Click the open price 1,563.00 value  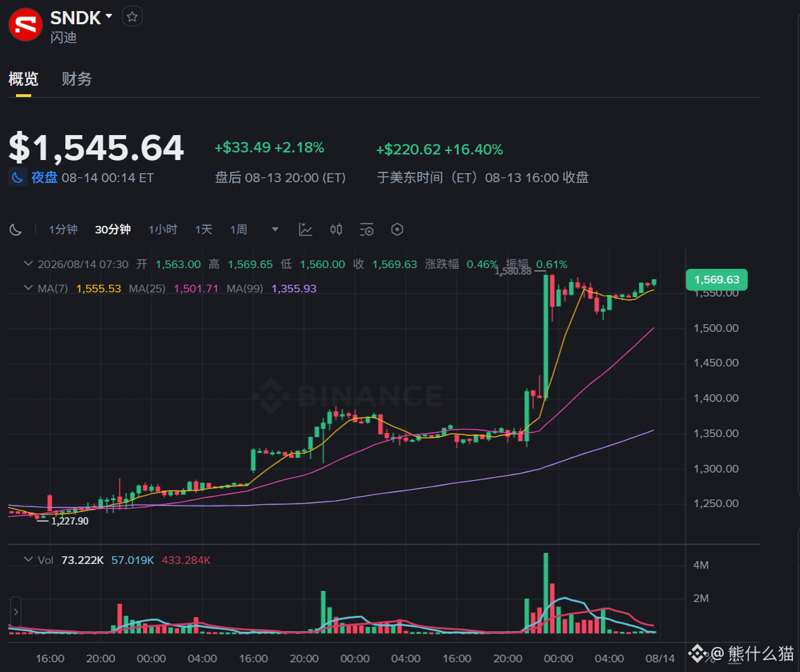[178, 264]
